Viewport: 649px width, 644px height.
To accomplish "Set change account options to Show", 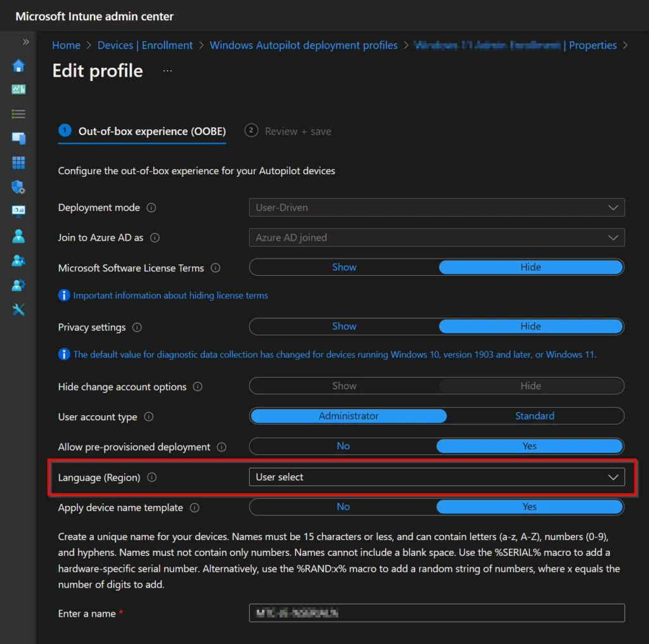I will pos(344,386).
